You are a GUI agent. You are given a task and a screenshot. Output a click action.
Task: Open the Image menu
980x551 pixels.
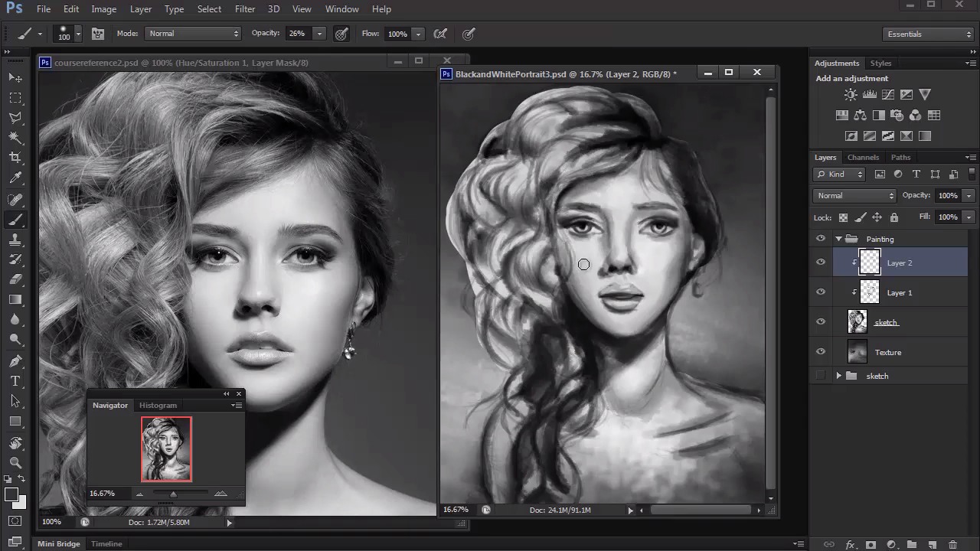coord(103,9)
